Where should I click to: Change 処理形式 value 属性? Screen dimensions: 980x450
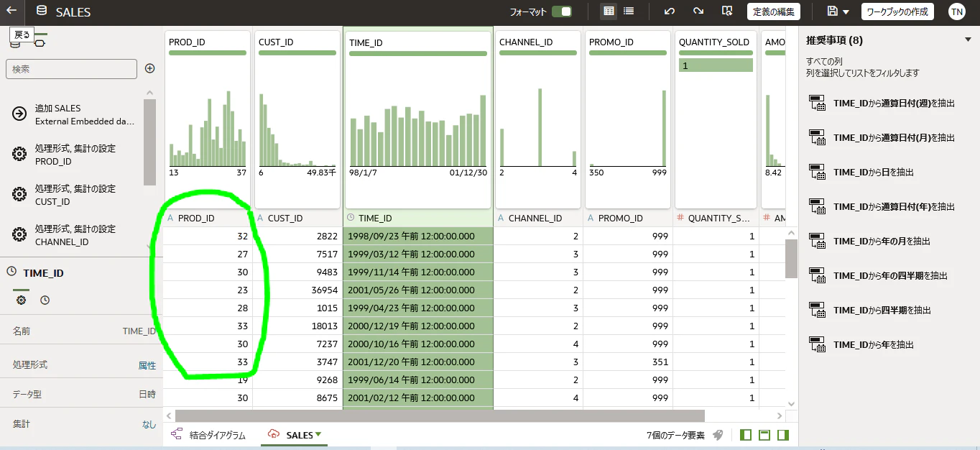147,365
